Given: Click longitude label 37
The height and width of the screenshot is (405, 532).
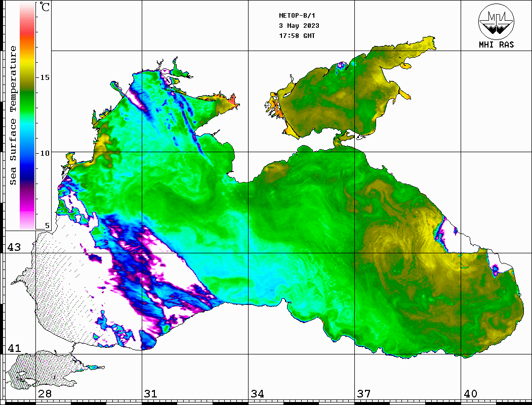Looking at the screenshot, I should point(364,394).
